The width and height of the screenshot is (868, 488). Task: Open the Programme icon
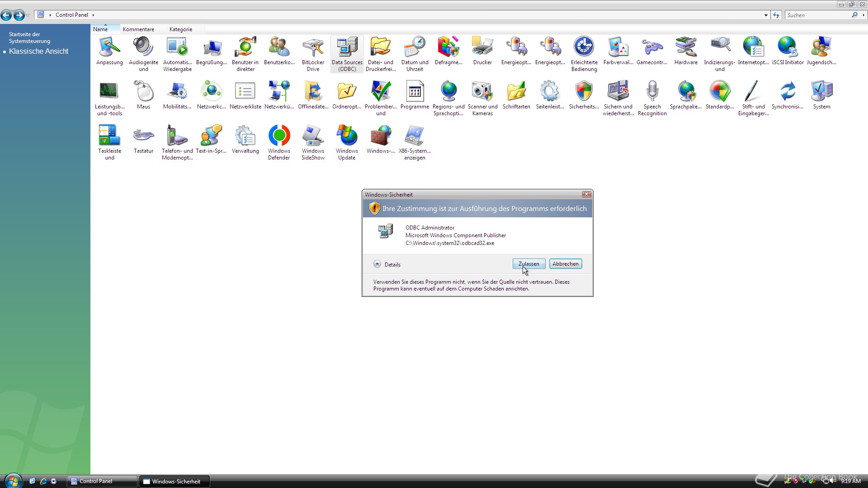415,95
